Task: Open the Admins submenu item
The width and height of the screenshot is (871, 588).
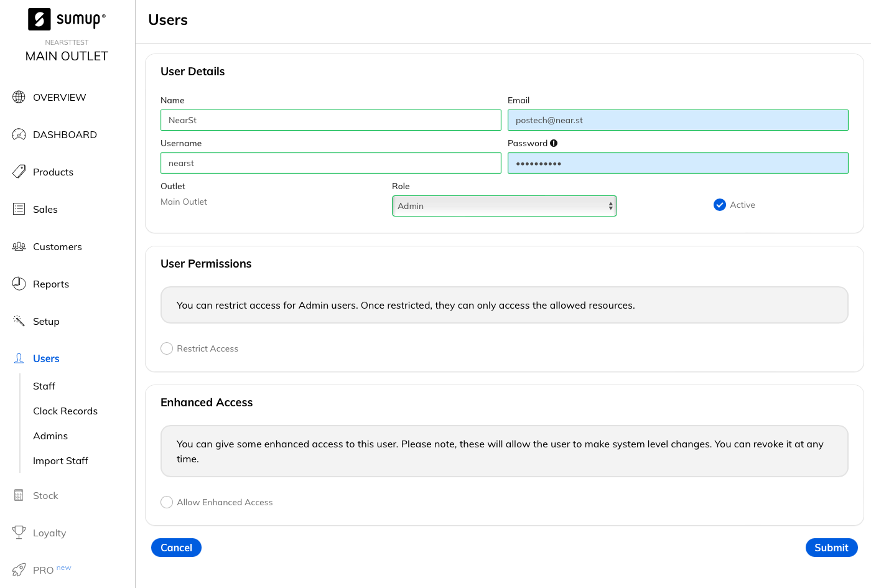Action: pyautogui.click(x=50, y=436)
